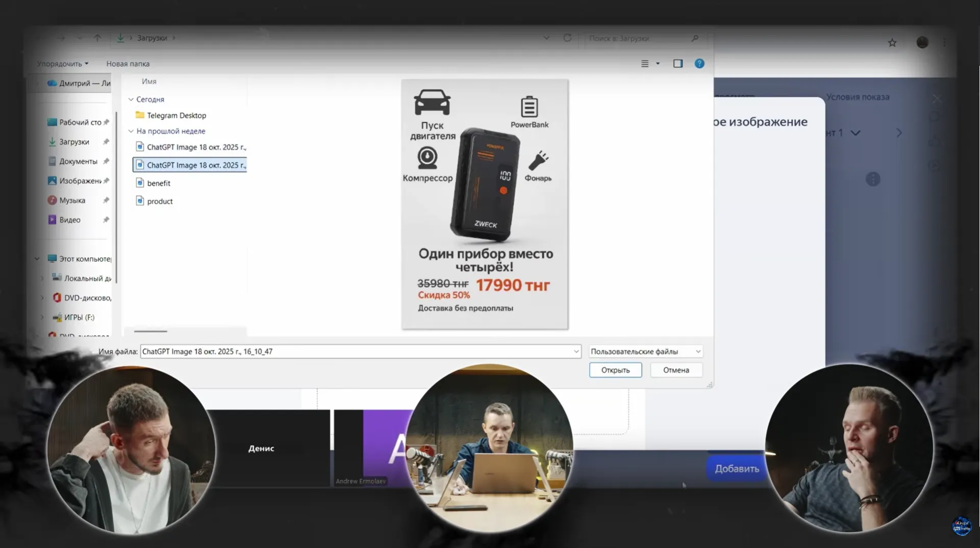The image size is (980, 548).
Task: Open Документы in the sidebar
Action: pos(78,161)
